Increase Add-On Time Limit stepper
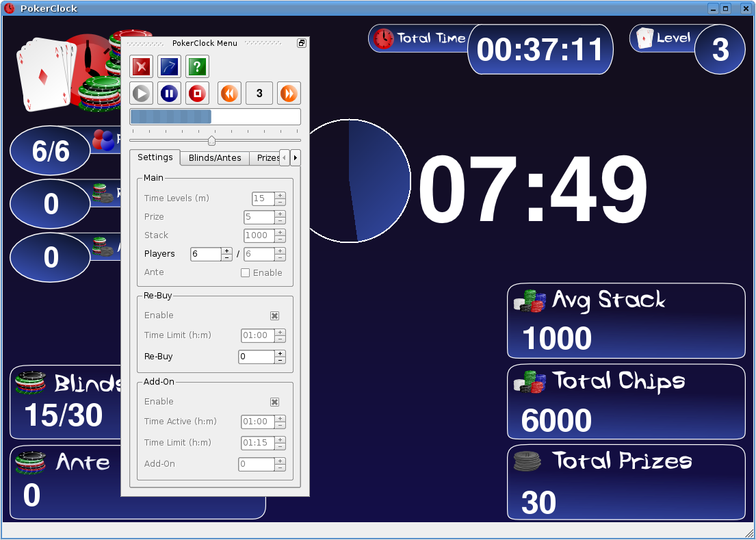Image resolution: width=756 pixels, height=540 pixels. [280, 439]
